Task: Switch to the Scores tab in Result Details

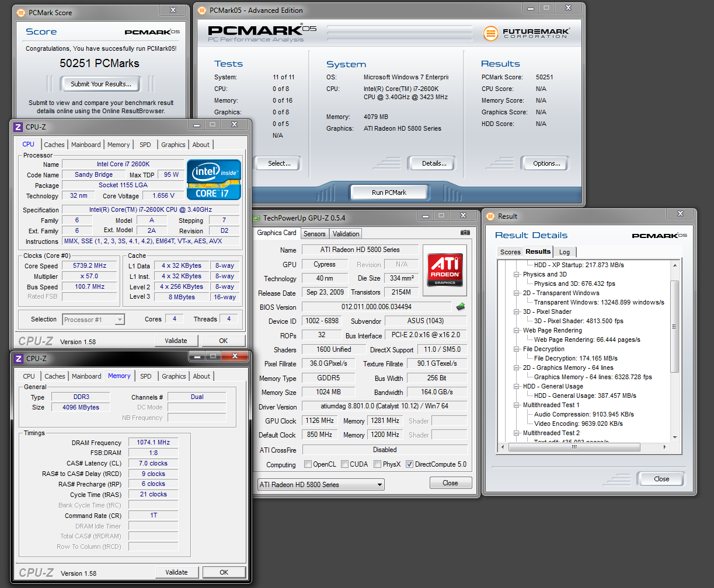Action: point(510,252)
